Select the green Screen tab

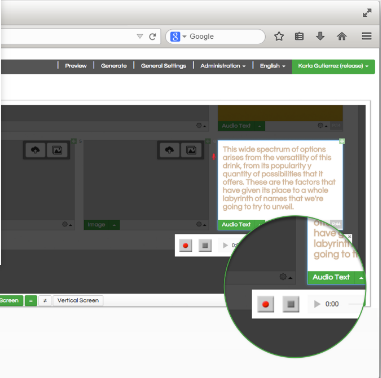tap(11, 300)
